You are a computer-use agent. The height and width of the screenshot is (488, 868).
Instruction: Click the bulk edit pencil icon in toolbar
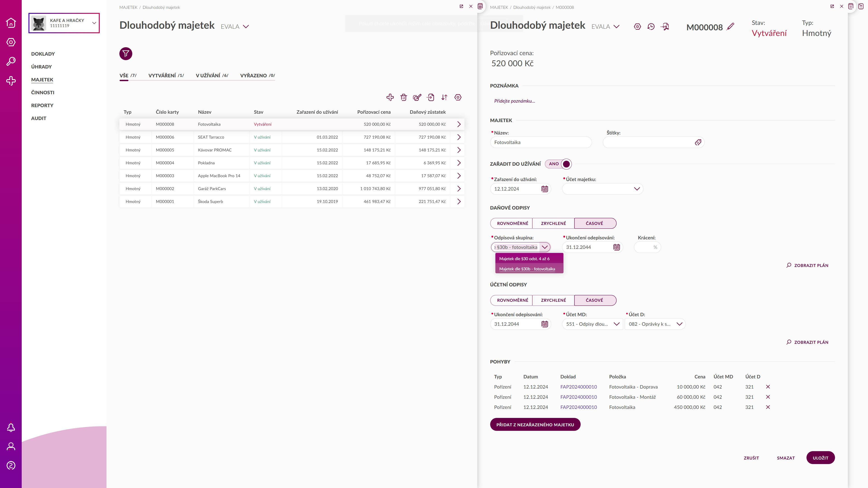[417, 97]
